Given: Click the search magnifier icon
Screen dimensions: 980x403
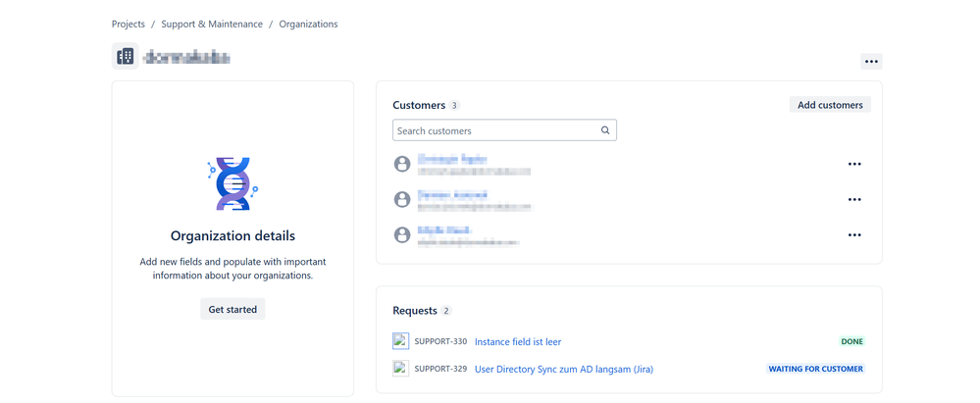Looking at the screenshot, I should pyautogui.click(x=605, y=130).
